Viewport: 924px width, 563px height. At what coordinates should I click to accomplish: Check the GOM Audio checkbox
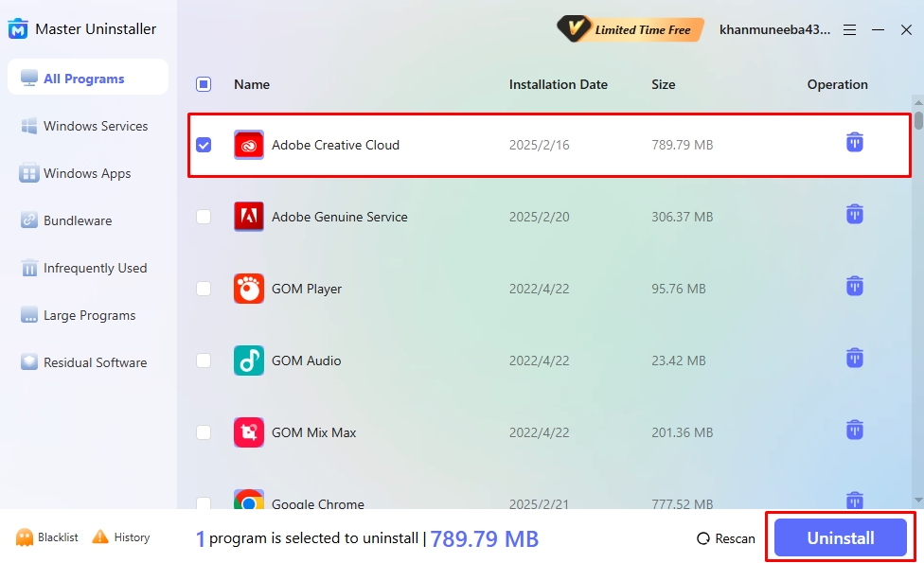click(x=204, y=361)
